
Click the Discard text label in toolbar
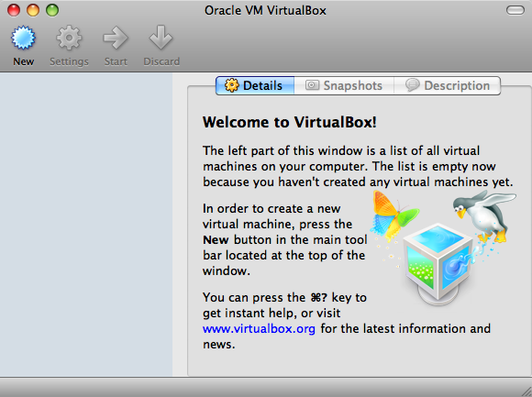[161, 61]
